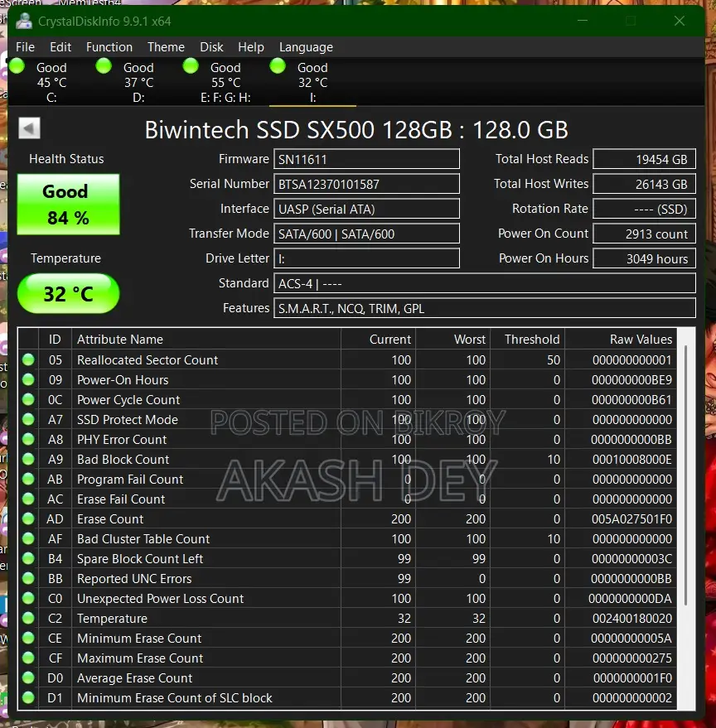Viewport: 716px width, 728px height.
Task: Select Minimum Erase Count of SLC block
Action: pyautogui.click(x=175, y=698)
